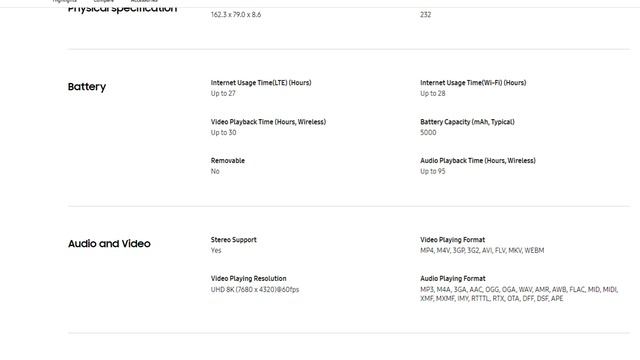Select the dimensions value 162.3 x 79.0 x 8.6

tap(236, 15)
